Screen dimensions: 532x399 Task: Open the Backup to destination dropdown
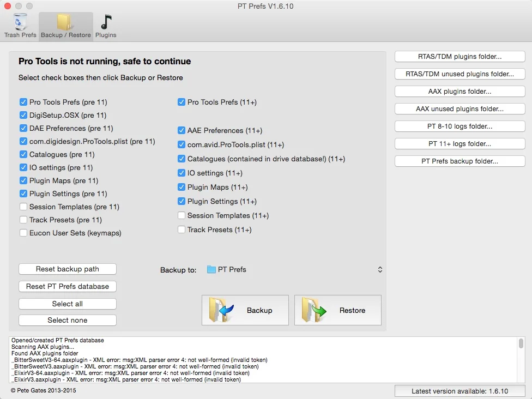(380, 269)
